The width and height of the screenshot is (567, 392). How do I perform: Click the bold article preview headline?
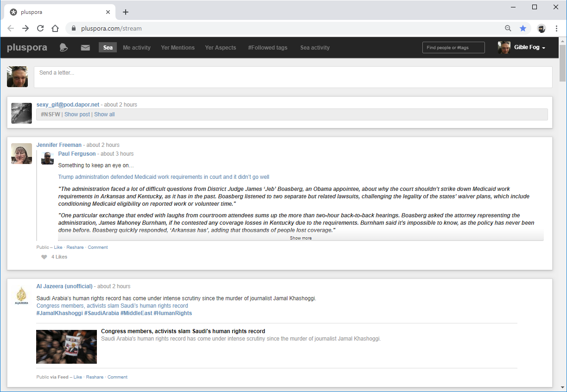pyautogui.click(x=183, y=331)
